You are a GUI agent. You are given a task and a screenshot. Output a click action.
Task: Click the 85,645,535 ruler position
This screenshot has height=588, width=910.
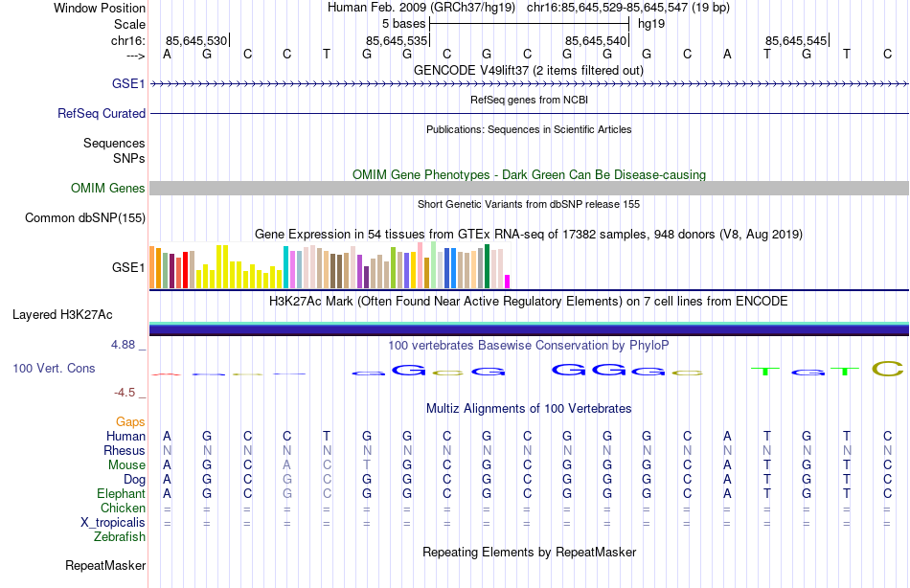tap(397, 40)
